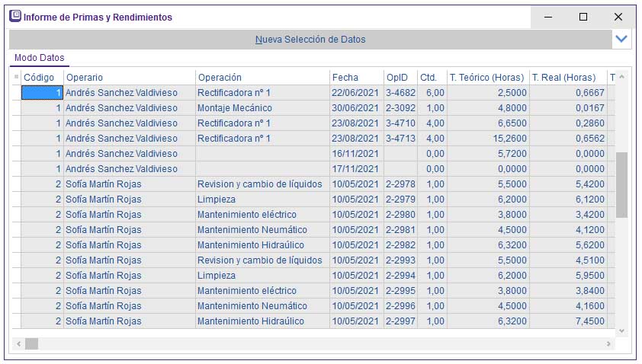Click the horizontal scrollbar left arrow
Viewport: 642px width, 364px height.
(x=16, y=344)
